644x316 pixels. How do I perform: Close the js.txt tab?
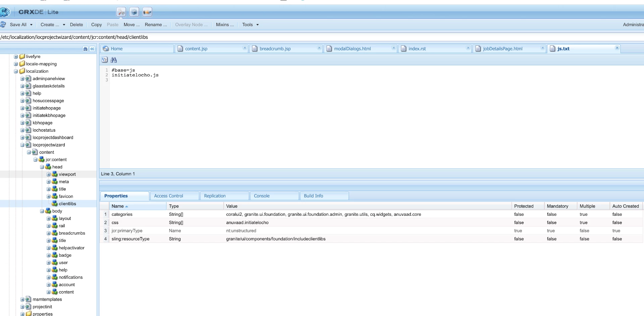coord(617,48)
